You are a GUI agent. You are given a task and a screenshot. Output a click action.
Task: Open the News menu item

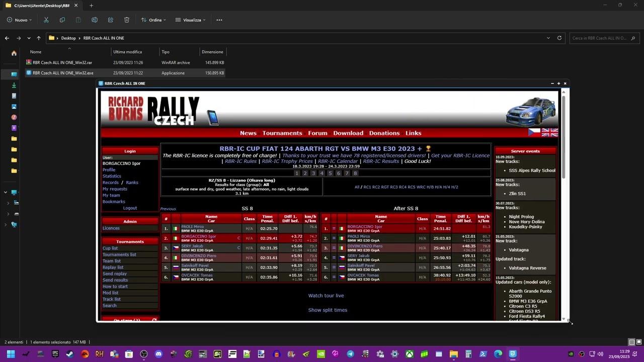point(248,133)
